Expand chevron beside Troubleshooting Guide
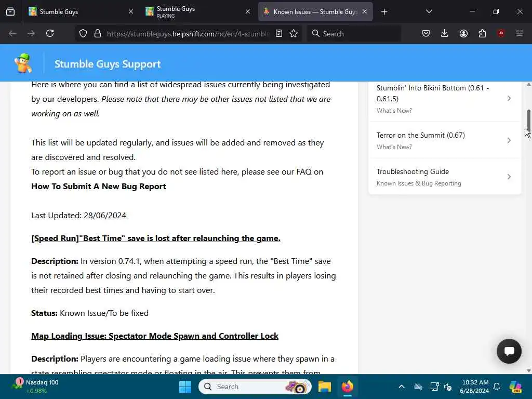The image size is (532, 399). [509, 177]
